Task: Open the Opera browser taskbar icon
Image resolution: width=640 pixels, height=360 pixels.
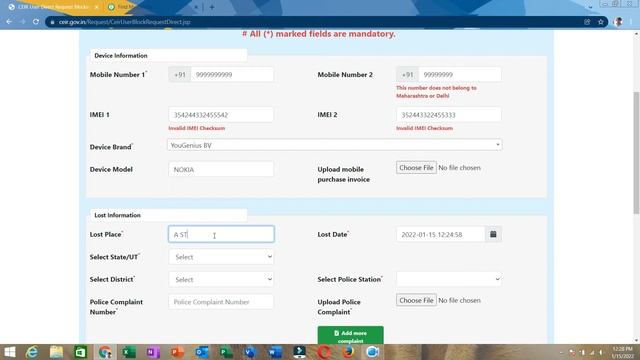Action: 324,352
